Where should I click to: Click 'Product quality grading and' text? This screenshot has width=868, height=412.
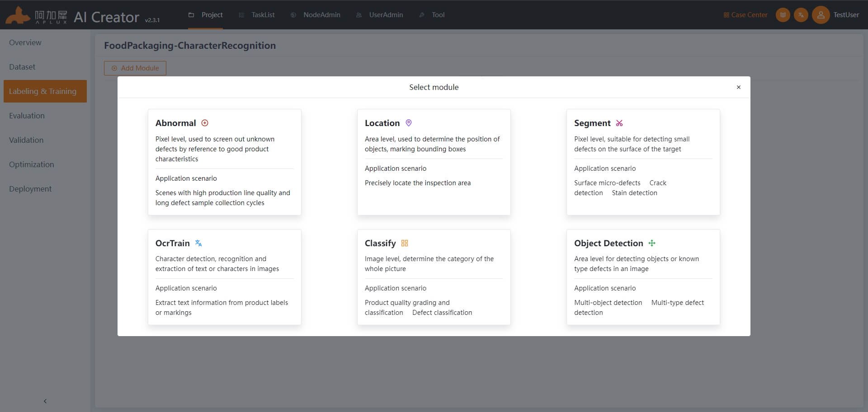407,303
